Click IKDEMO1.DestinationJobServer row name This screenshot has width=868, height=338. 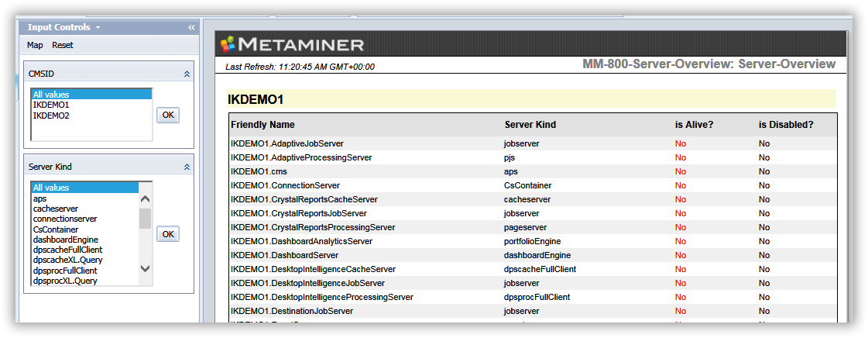click(x=292, y=311)
